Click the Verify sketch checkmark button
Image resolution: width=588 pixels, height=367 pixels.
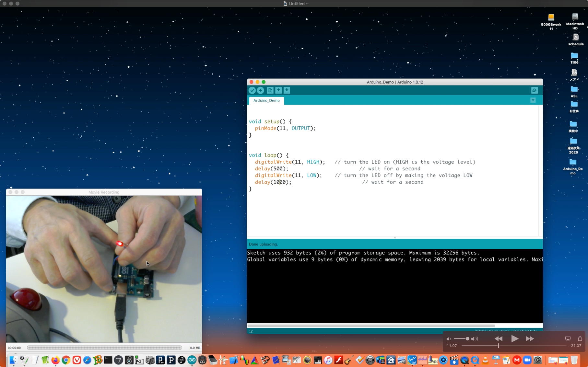252,90
